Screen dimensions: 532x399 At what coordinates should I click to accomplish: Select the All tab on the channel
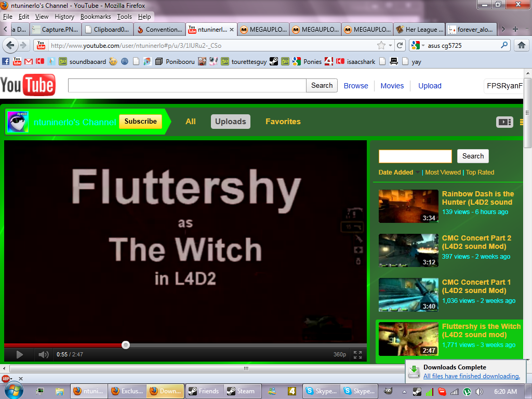pos(190,122)
